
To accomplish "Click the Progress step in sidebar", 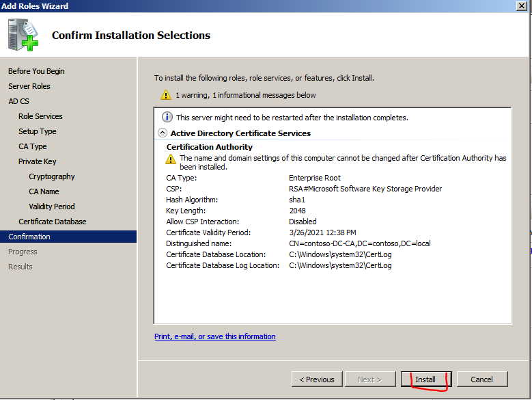I will click(23, 252).
